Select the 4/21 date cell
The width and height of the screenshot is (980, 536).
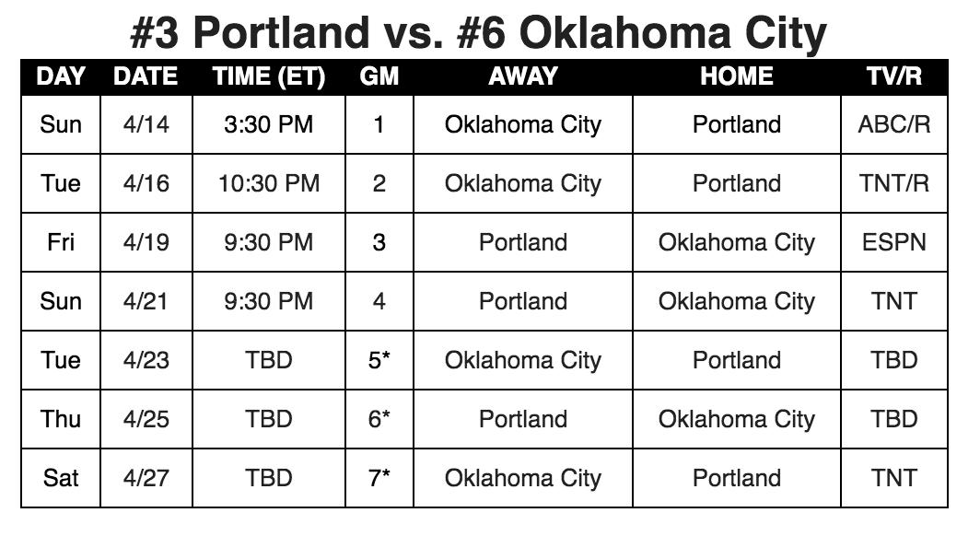(x=146, y=301)
